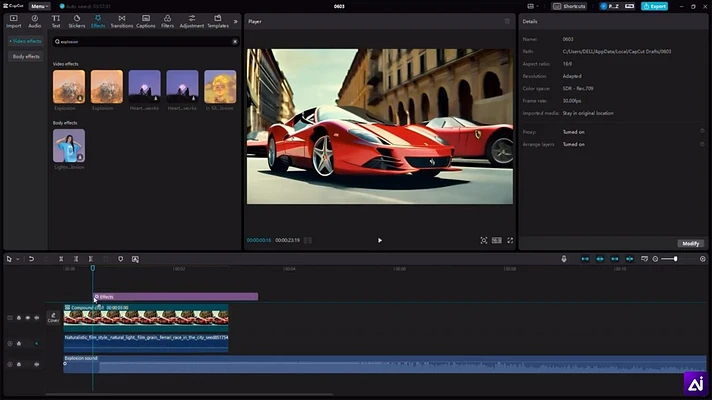The height and width of the screenshot is (400, 712).
Task: Clear the explosion search text
Action: (235, 42)
